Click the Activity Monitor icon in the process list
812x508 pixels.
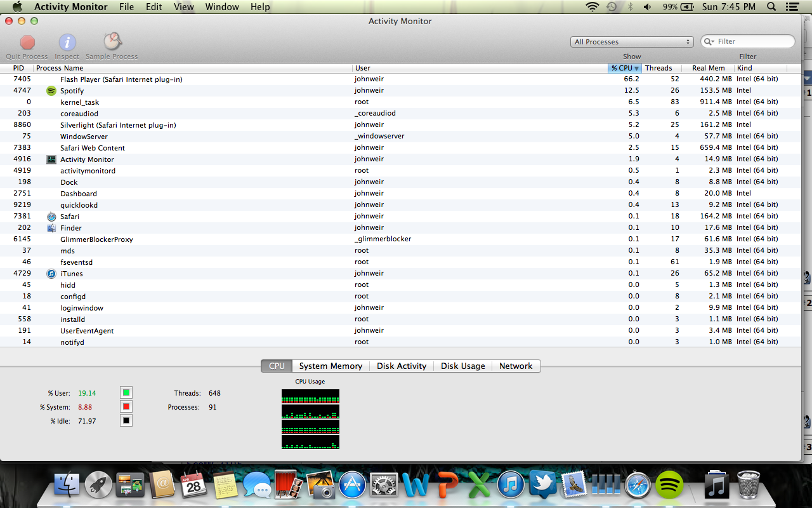point(51,159)
